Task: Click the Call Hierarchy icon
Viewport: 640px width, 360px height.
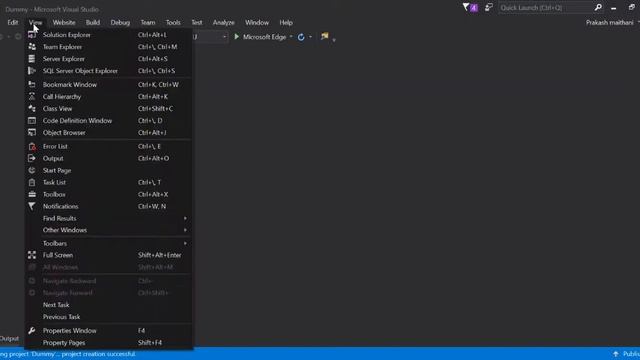Action: point(32,97)
